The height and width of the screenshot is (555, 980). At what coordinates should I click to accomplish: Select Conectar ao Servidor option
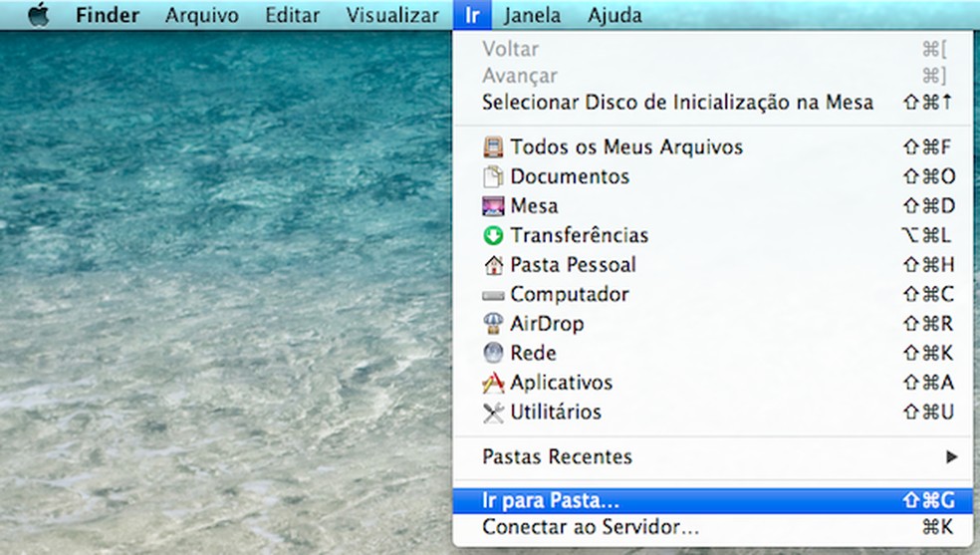pyautogui.click(x=590, y=527)
